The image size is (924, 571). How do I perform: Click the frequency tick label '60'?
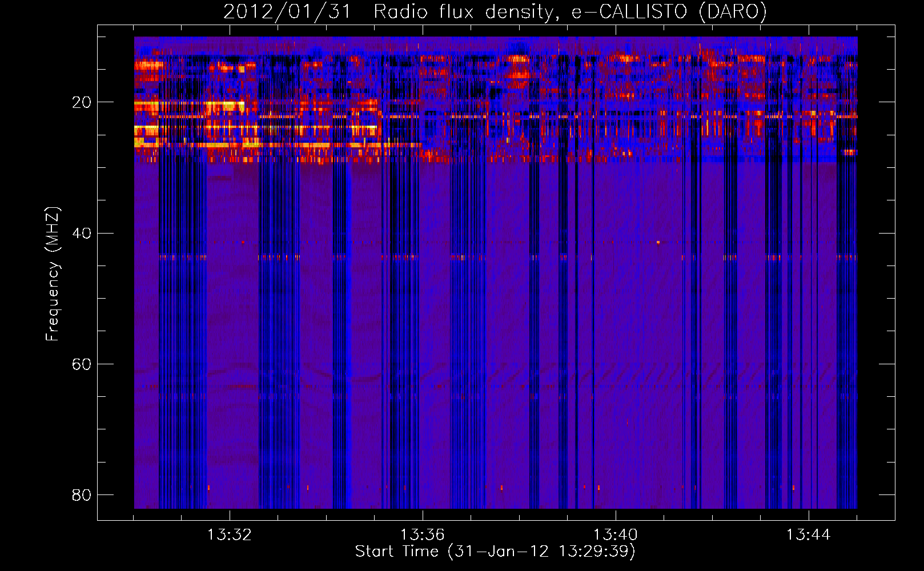pyautogui.click(x=82, y=364)
